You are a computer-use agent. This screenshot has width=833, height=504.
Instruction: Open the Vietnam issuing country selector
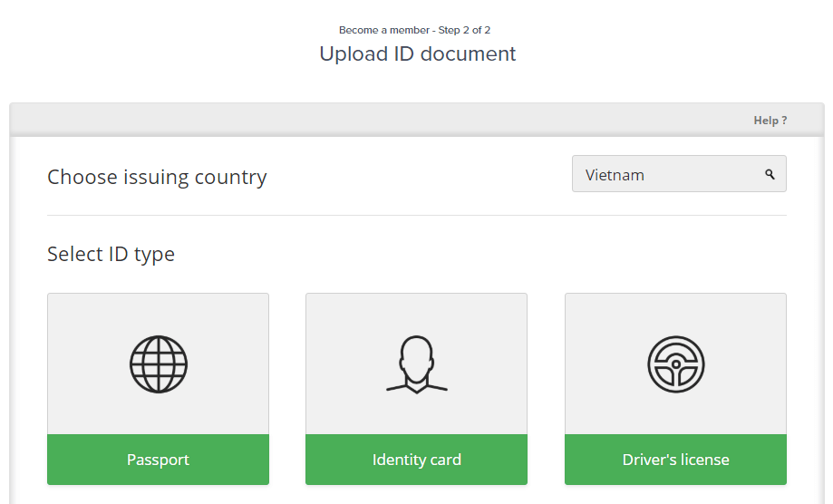click(679, 174)
